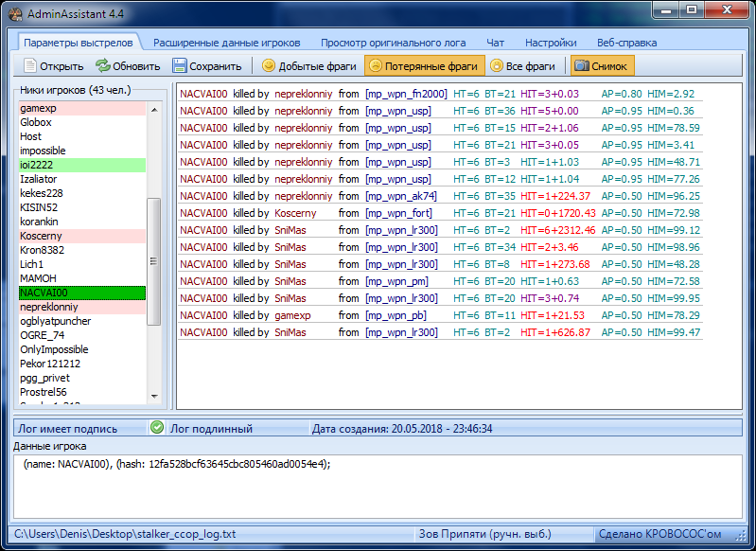Image resolution: width=756 pixels, height=551 pixels.
Task: Select player OGRE_74
Action: (82, 335)
